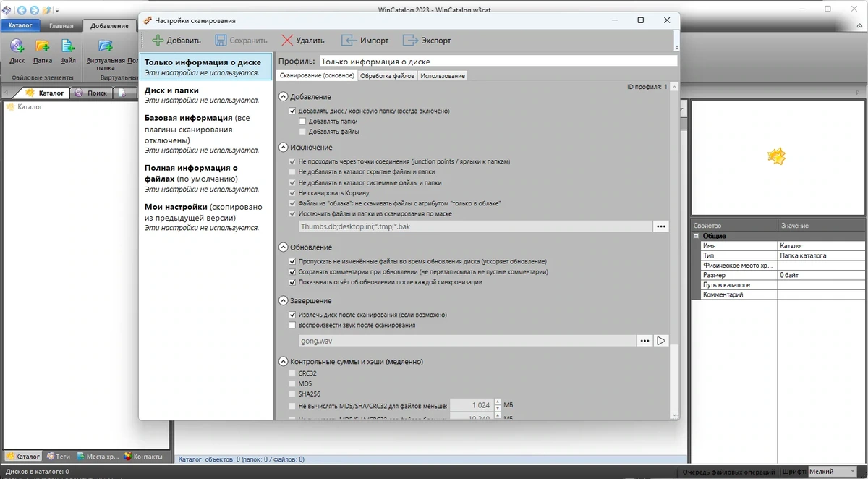Toggle Пропускать не изменённые файлы checkbox

tap(292, 261)
